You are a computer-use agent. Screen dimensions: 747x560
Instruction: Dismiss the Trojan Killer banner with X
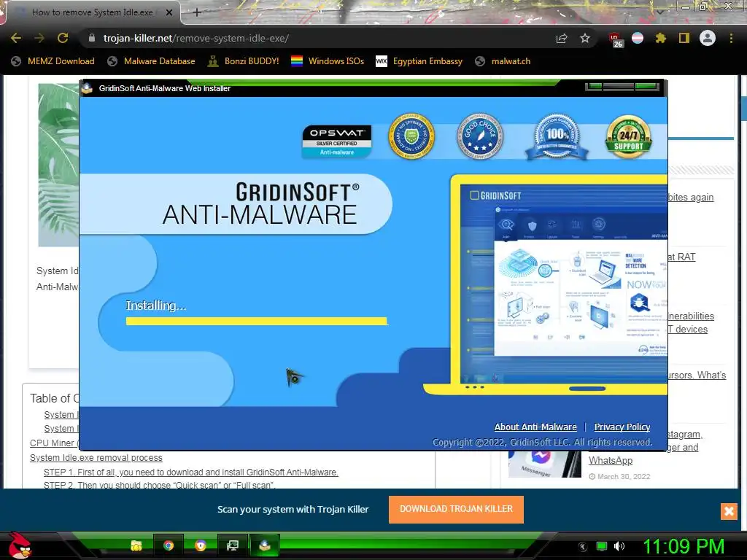[x=729, y=511]
